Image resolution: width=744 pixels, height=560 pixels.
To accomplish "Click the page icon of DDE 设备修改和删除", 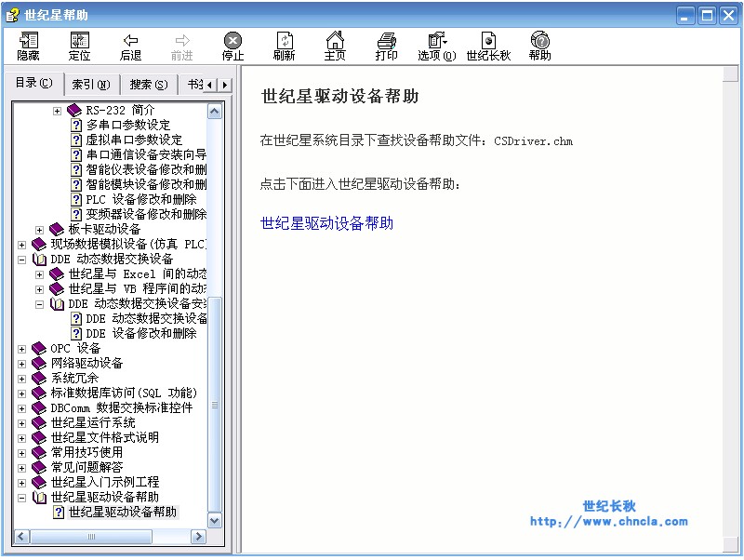I will 76,333.
